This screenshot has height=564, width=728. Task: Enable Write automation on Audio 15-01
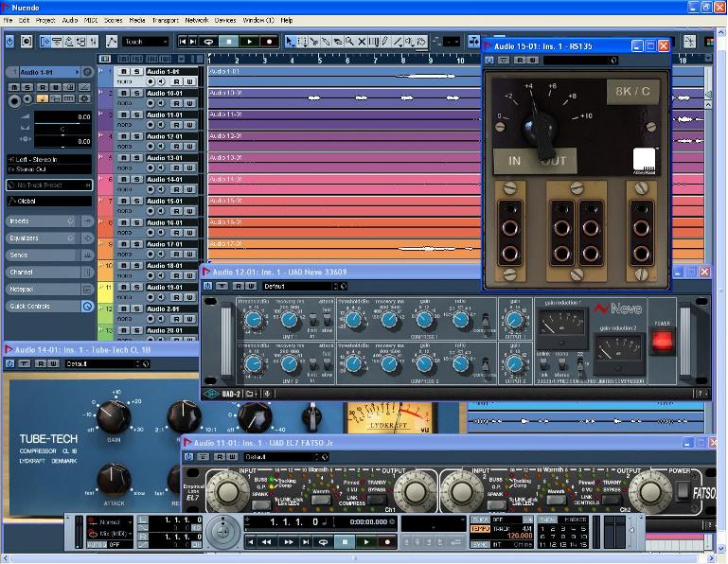click(x=190, y=211)
